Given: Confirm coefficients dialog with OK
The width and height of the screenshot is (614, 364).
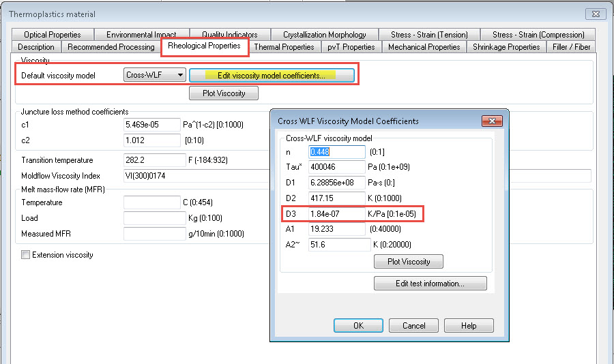Looking at the screenshot, I should point(358,326).
